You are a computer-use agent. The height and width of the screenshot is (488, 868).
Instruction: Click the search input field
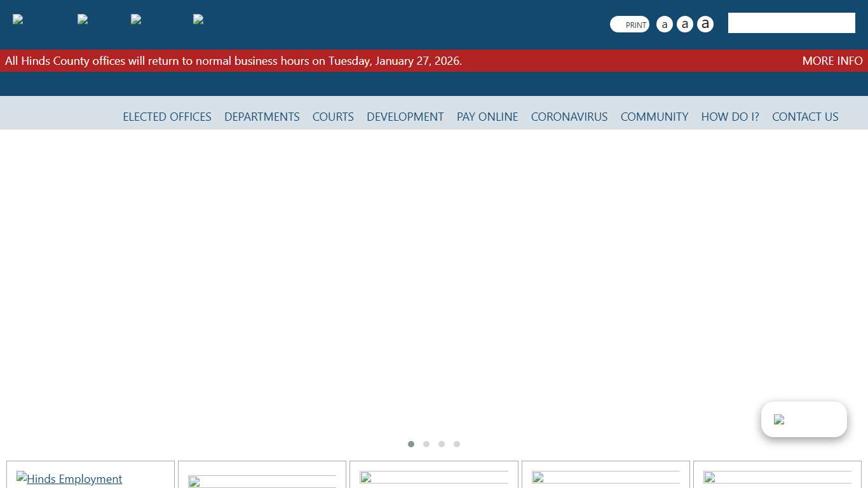[x=791, y=23]
